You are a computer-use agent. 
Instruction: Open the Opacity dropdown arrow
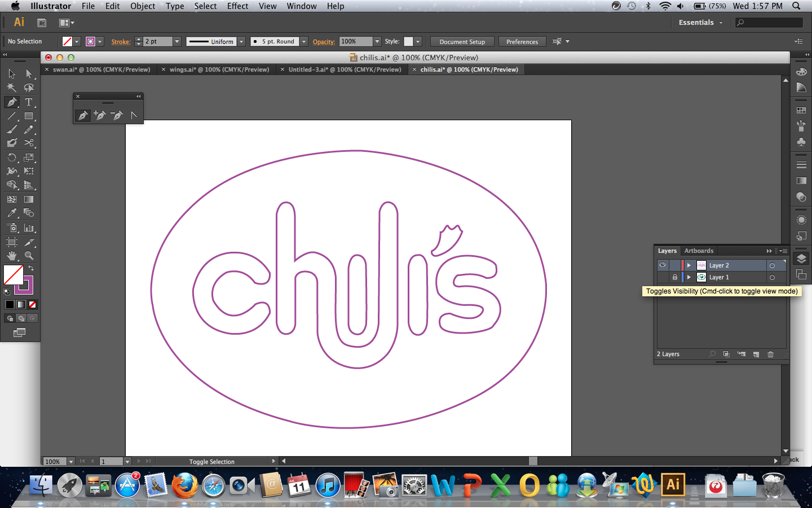click(x=377, y=41)
